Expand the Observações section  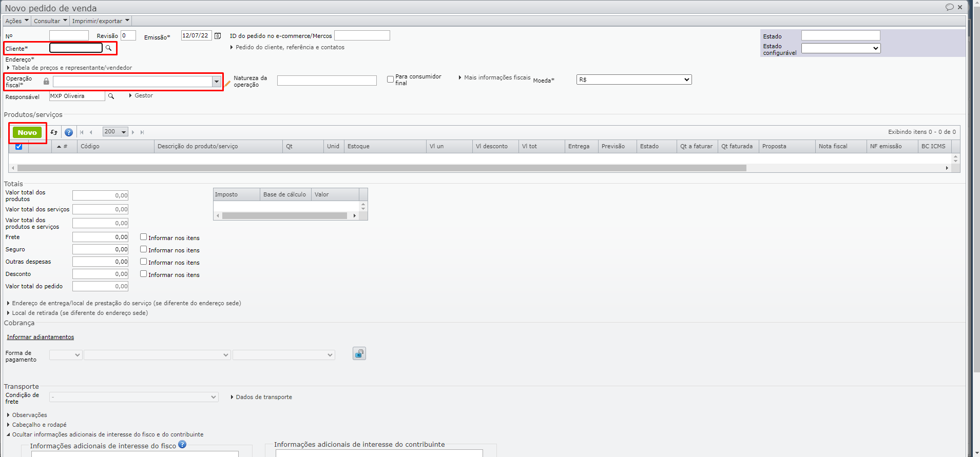pyautogui.click(x=27, y=415)
